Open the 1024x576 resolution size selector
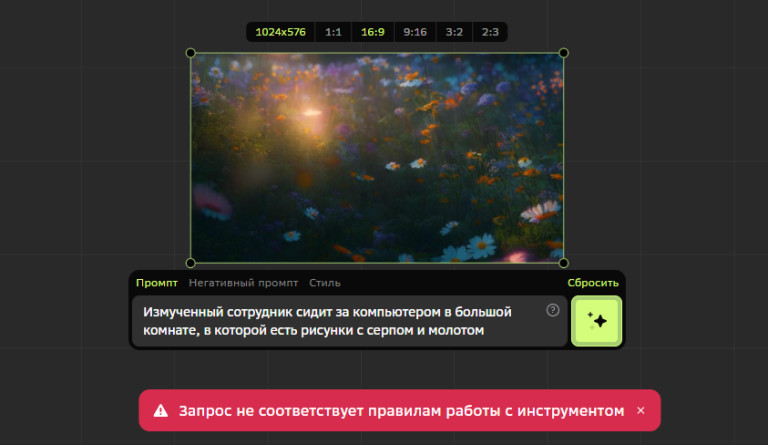This screenshot has width=768, height=445. point(282,32)
